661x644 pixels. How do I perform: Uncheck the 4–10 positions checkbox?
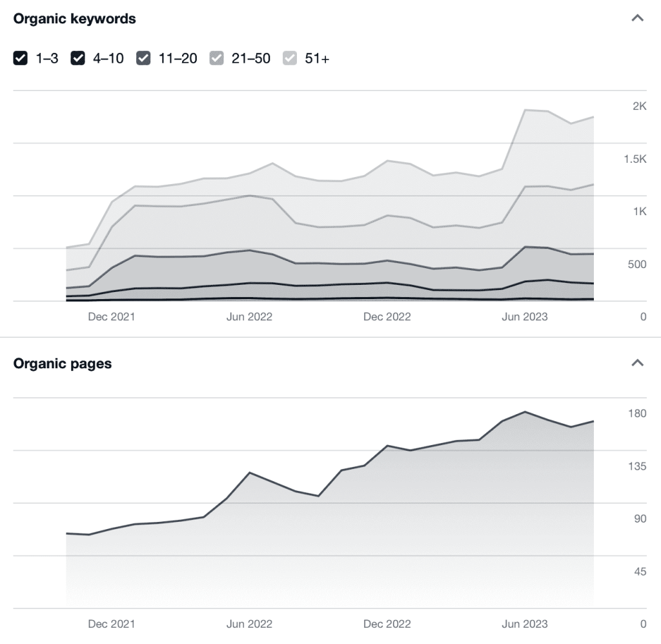79,58
